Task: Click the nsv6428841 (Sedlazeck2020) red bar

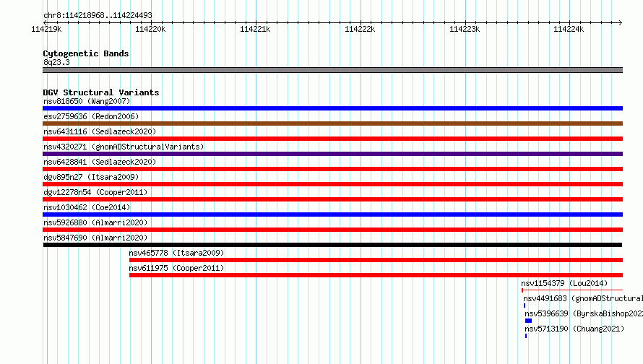Action: [x=332, y=169]
